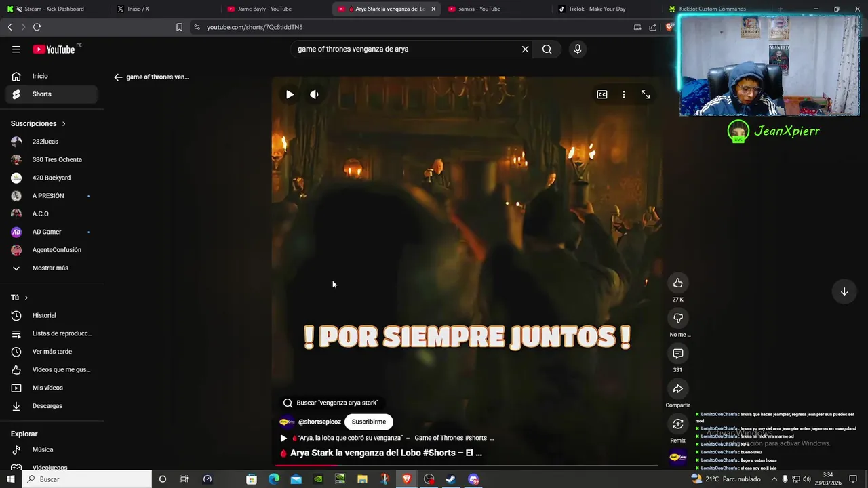Close the Arya Stark tab

point(433,9)
